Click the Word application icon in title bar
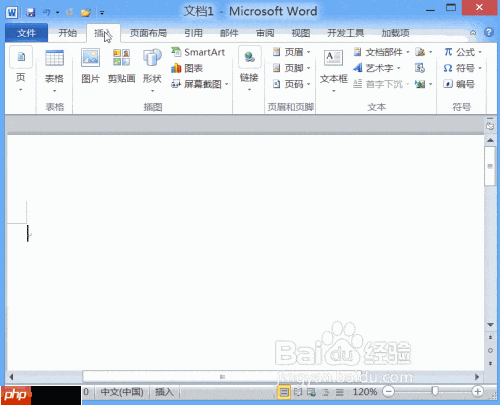 (12, 13)
